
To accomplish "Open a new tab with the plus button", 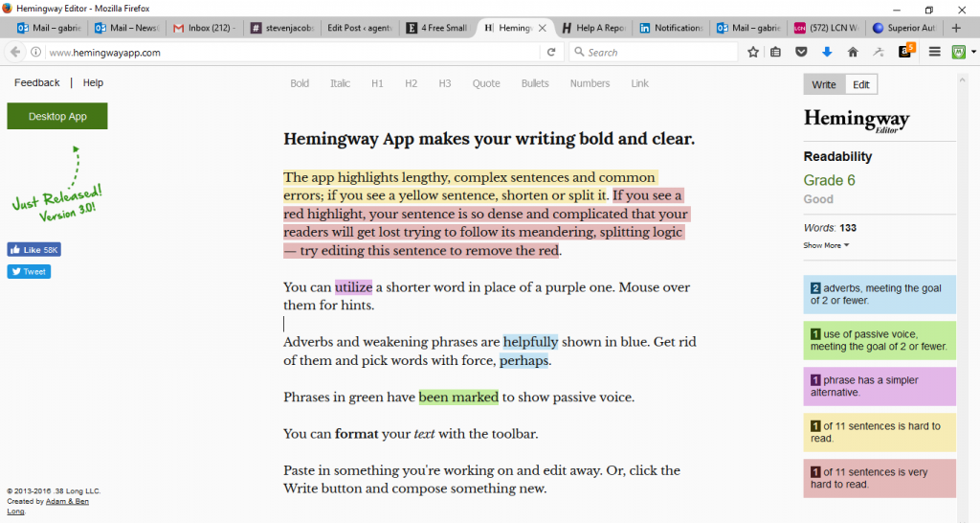I will click(x=956, y=28).
